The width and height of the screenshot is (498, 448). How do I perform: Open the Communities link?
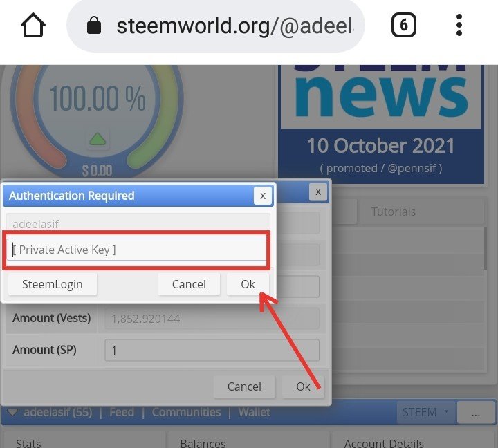coord(186,412)
